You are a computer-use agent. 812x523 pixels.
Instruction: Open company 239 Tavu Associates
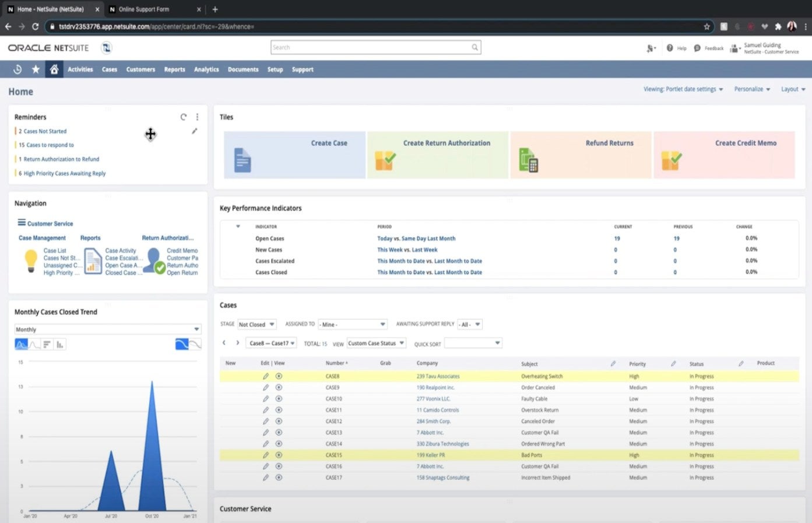tap(438, 377)
